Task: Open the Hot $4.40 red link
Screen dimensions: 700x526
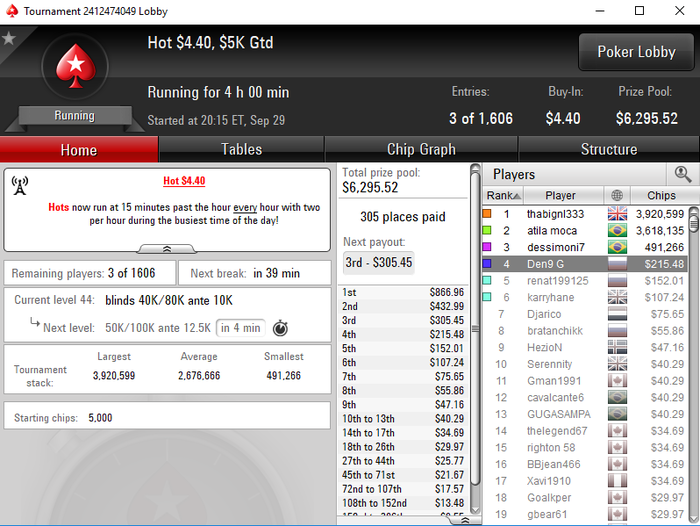Action: pos(184,181)
